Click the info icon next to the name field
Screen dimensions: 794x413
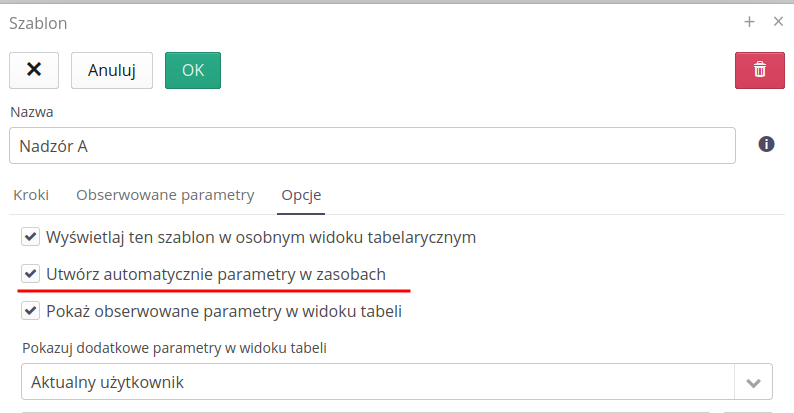(767, 144)
